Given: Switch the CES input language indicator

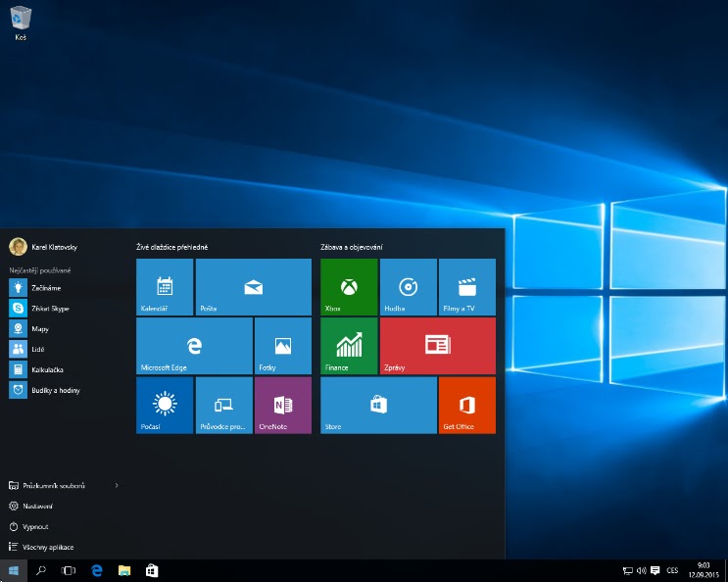Looking at the screenshot, I should click(672, 571).
